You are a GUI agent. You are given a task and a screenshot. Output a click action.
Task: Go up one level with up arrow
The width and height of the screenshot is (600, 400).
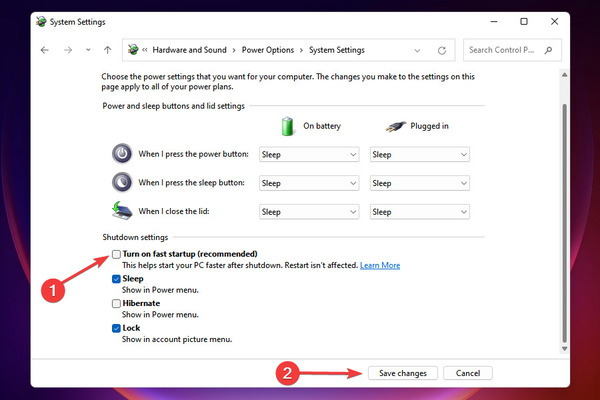tap(108, 50)
